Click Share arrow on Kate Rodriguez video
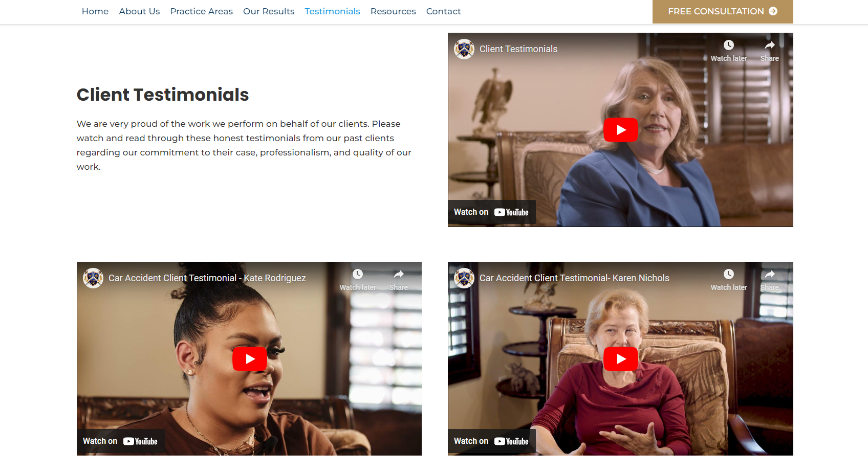This screenshot has width=868, height=475. (x=399, y=274)
